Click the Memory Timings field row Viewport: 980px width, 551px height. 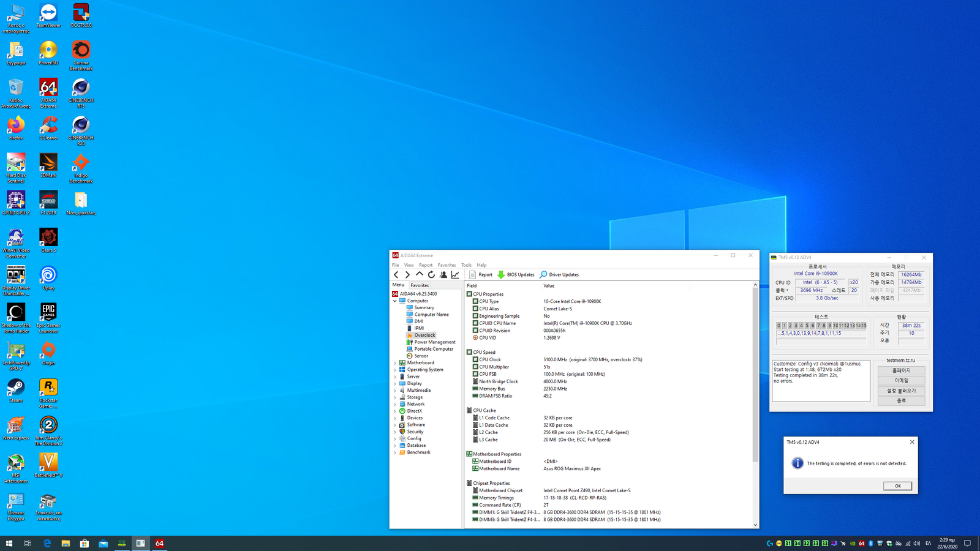click(x=609, y=498)
